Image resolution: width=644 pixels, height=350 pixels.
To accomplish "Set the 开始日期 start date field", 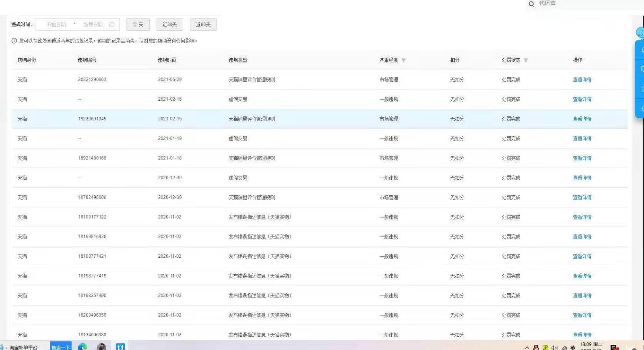I will (x=56, y=25).
